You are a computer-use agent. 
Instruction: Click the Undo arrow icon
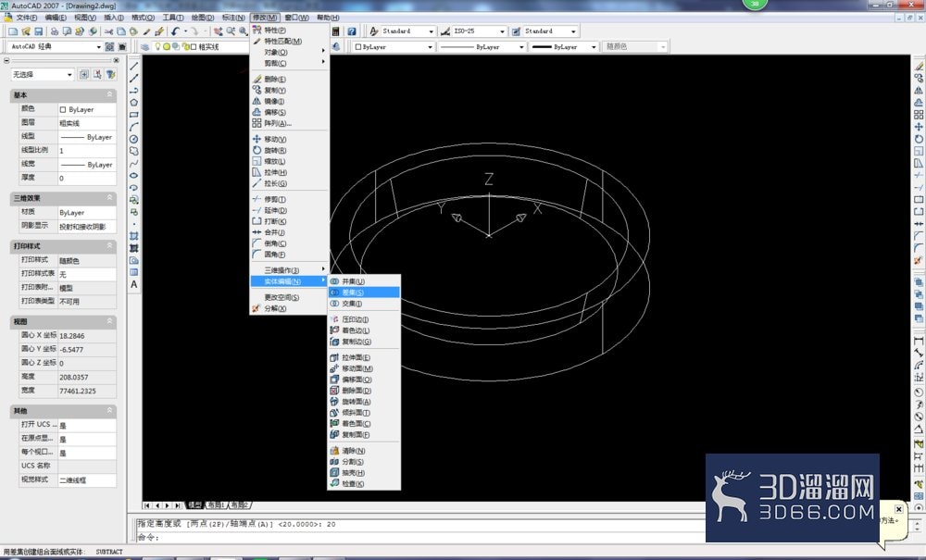click(x=175, y=31)
